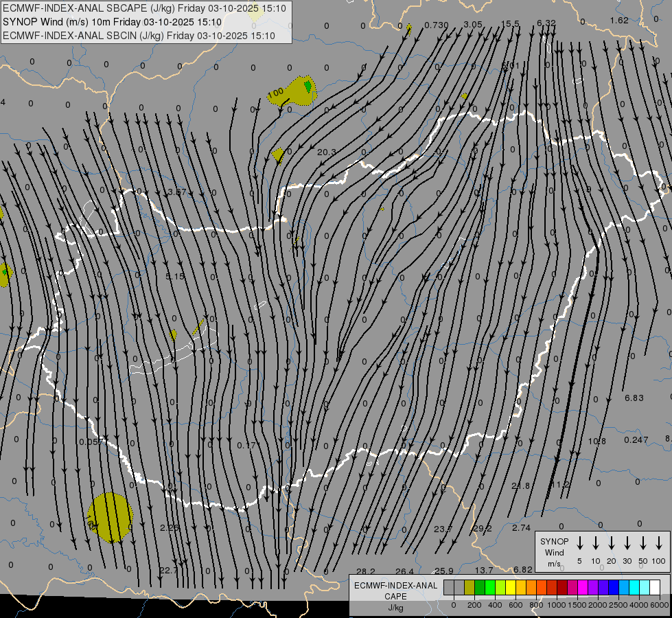Click the green core of the 100 CAPE blob

coord(308,86)
